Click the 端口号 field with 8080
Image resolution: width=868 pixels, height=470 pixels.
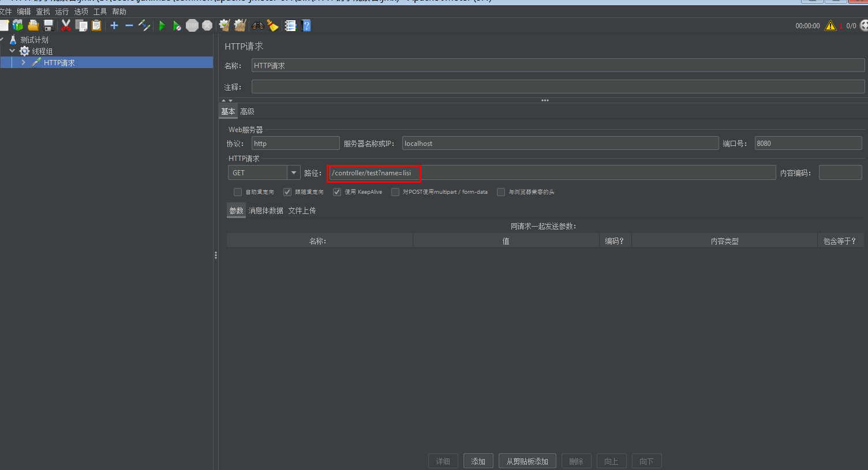(x=809, y=143)
